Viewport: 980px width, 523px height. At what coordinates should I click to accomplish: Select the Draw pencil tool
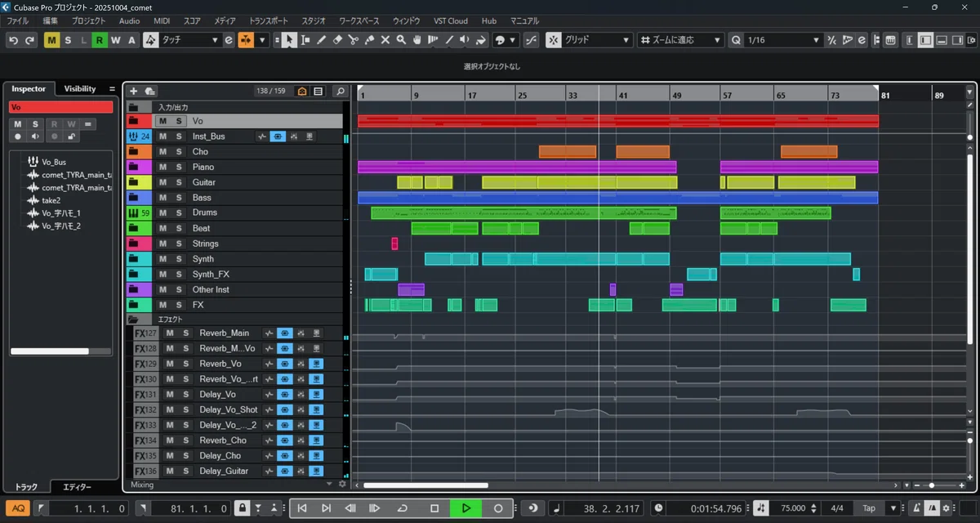coord(322,40)
